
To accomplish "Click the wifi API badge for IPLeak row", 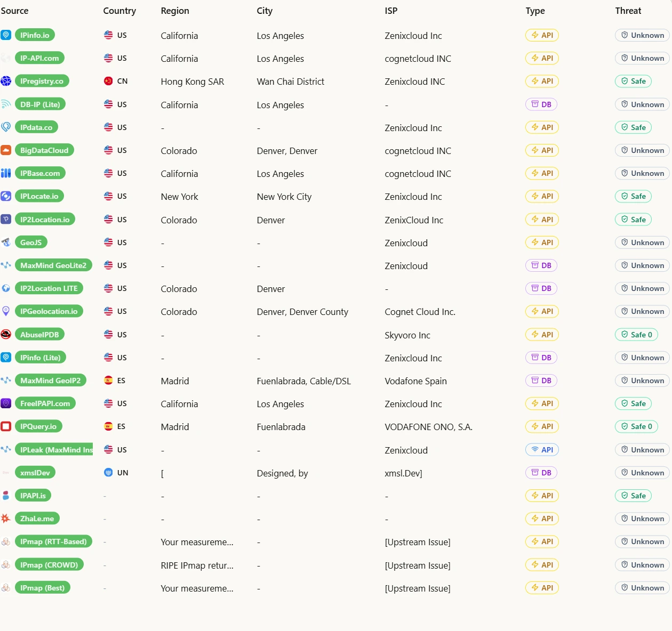I will [x=542, y=450].
